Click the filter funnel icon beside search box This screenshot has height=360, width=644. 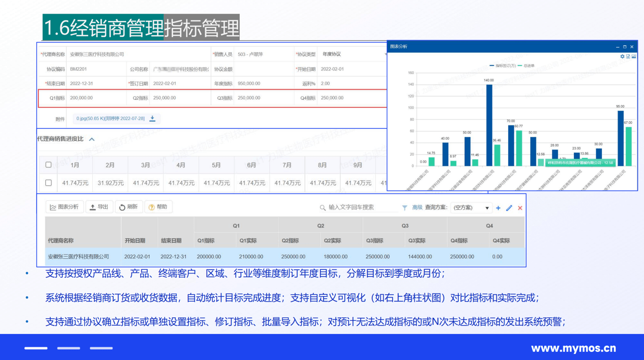pos(405,207)
